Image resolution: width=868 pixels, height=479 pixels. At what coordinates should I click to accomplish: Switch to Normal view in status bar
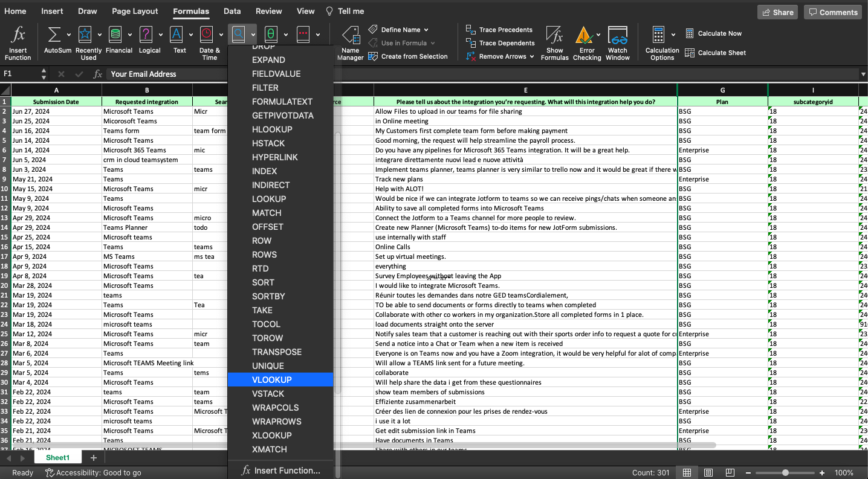(x=687, y=472)
